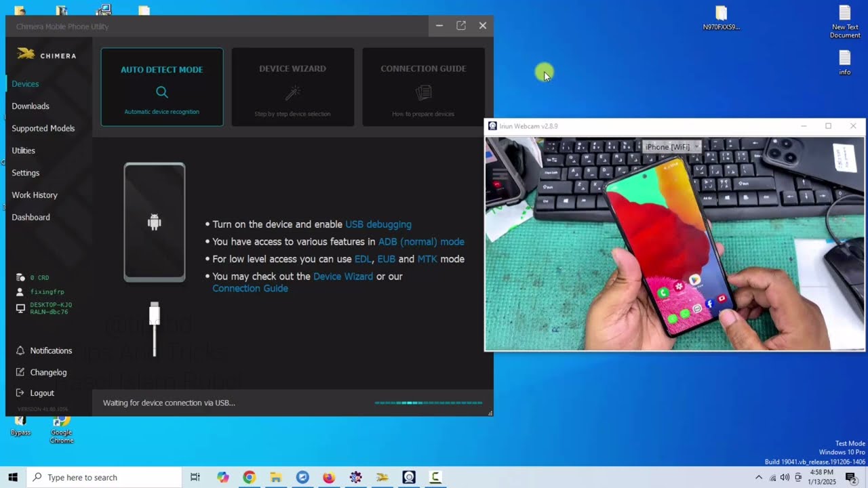Screen dimensions: 868x488
Task: Click 'Waiting for device connection via USB...' status
Action: point(169,403)
